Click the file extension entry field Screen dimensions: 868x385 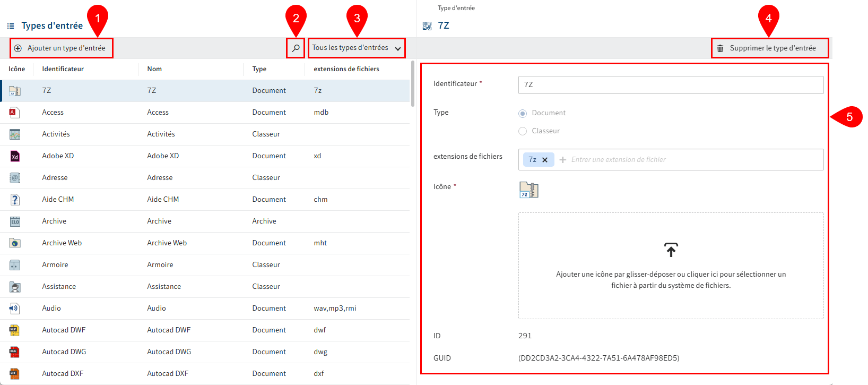pyautogui.click(x=690, y=160)
